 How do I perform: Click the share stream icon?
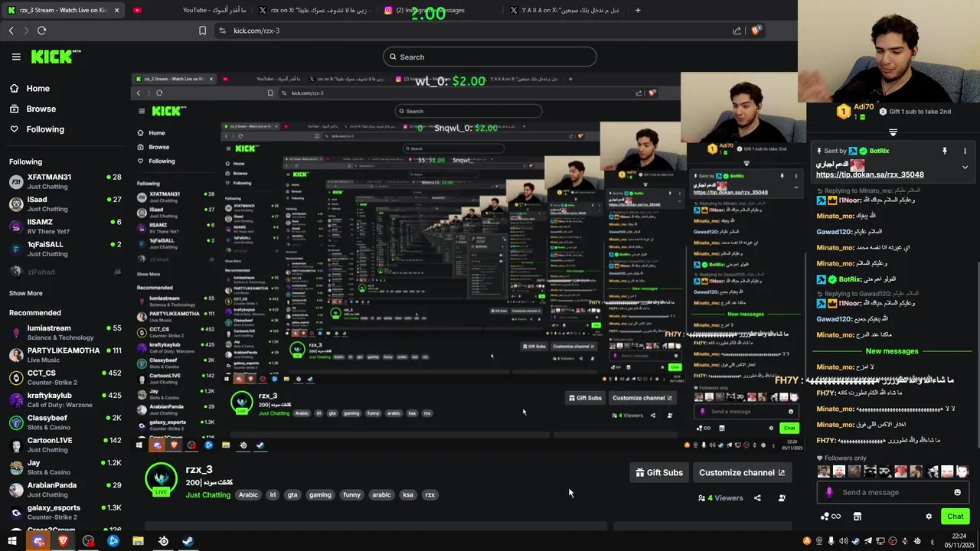[x=757, y=498]
